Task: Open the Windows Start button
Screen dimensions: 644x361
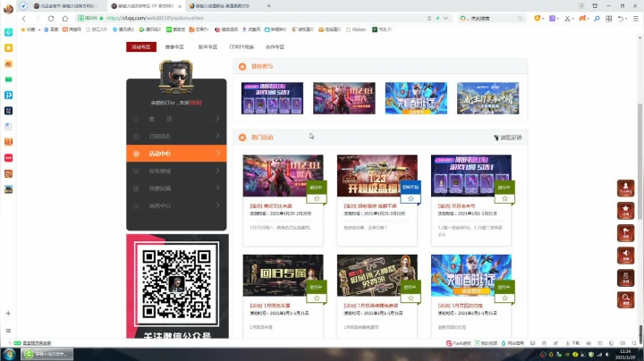Action: tap(9, 354)
